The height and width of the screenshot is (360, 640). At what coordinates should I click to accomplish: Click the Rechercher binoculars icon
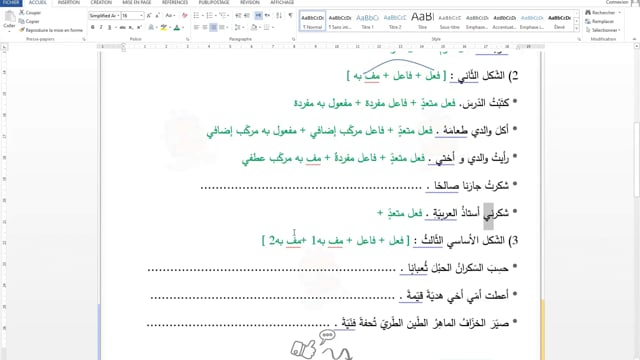coord(588,13)
